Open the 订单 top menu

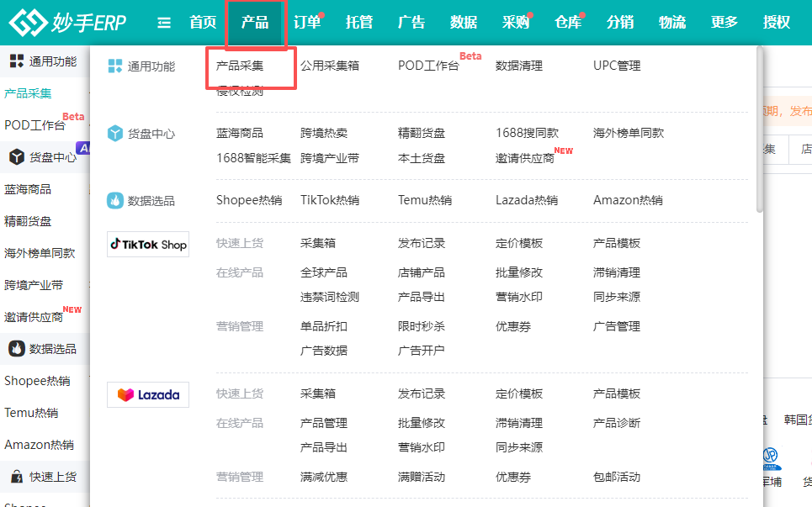click(x=307, y=22)
